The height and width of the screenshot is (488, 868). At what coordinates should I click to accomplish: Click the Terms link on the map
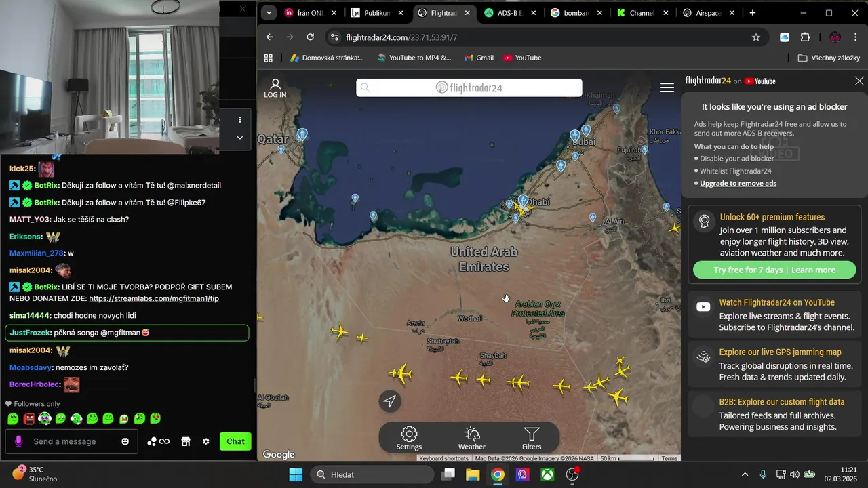669,458
